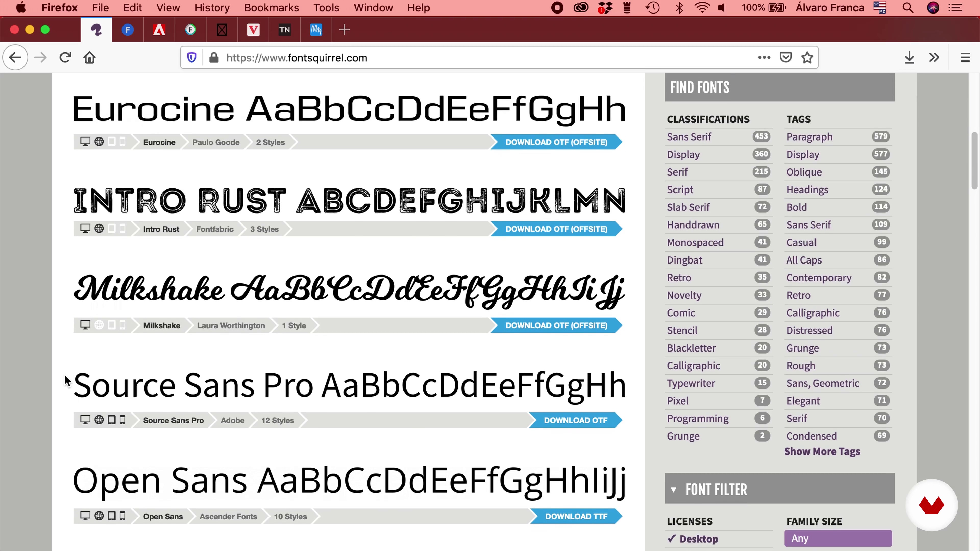Viewport: 980px width, 551px height.
Task: Bookmark the page with the star icon
Action: pyautogui.click(x=807, y=58)
